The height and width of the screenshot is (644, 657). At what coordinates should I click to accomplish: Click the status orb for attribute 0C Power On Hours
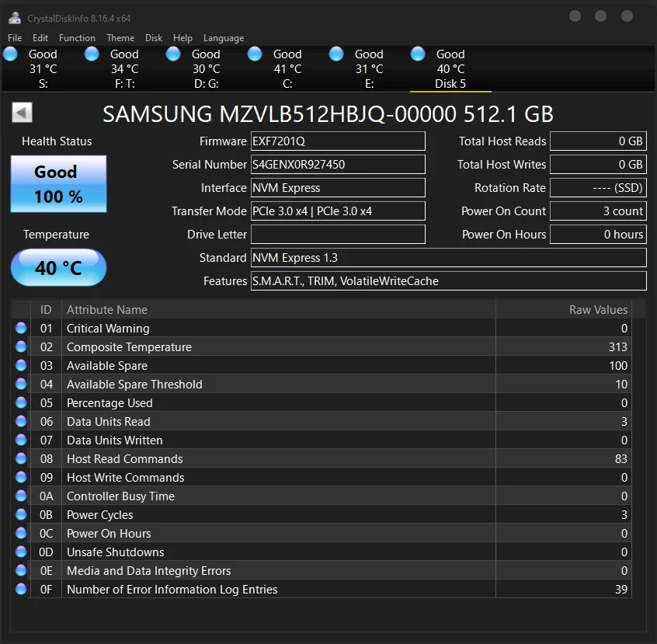(x=21, y=534)
